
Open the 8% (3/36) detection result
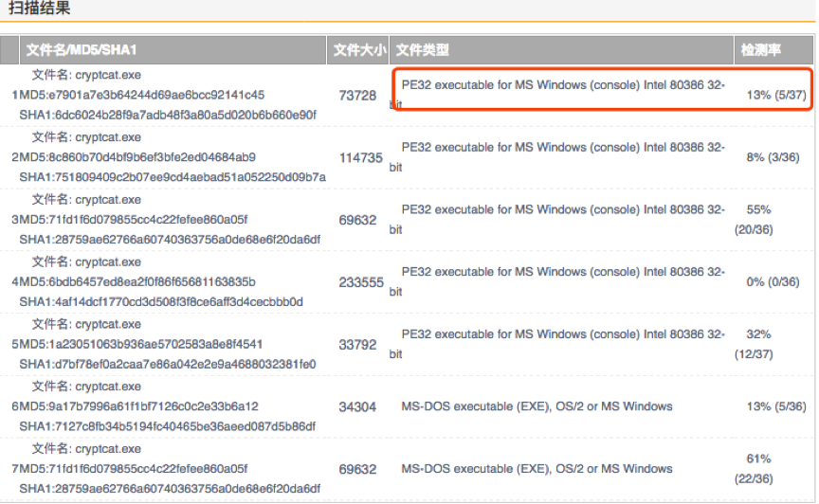click(x=773, y=157)
